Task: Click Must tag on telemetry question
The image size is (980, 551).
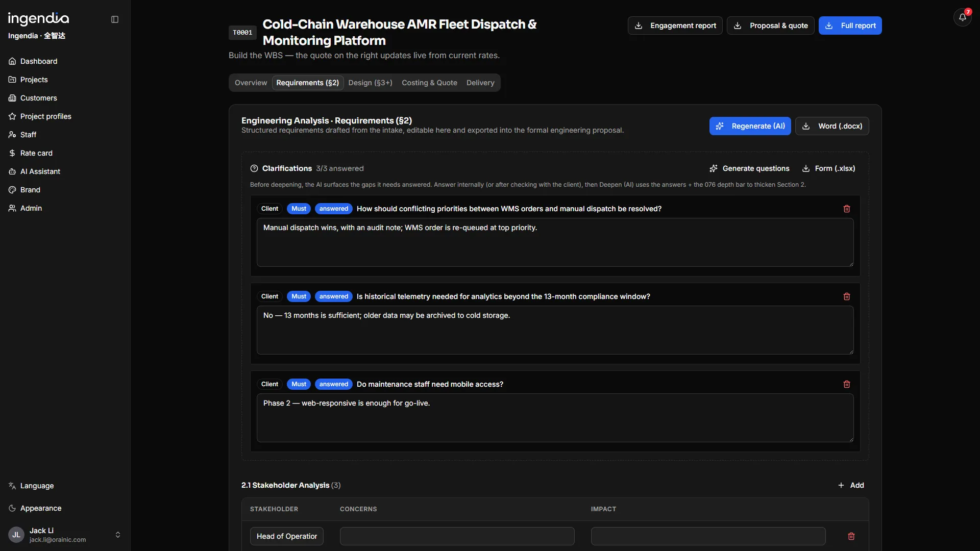Action: [299, 296]
